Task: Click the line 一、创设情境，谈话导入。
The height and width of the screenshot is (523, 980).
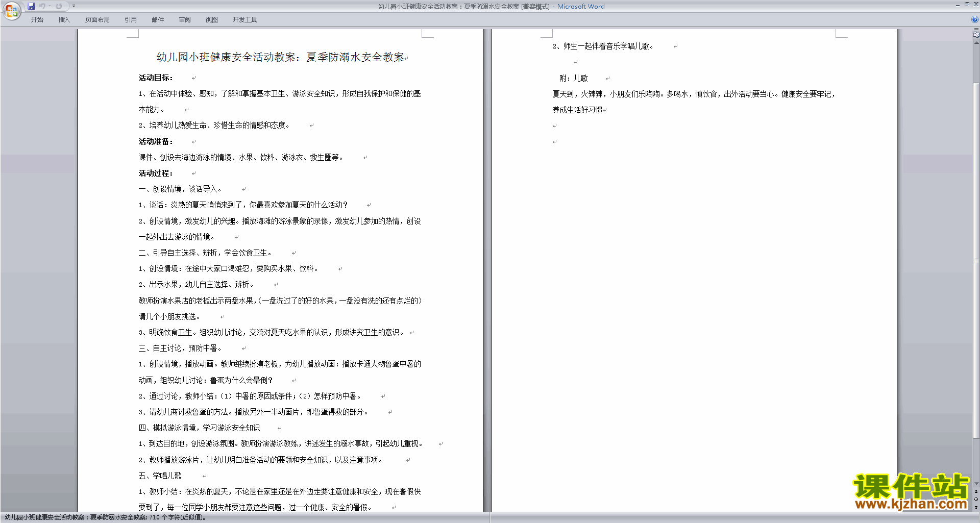Action: point(180,189)
